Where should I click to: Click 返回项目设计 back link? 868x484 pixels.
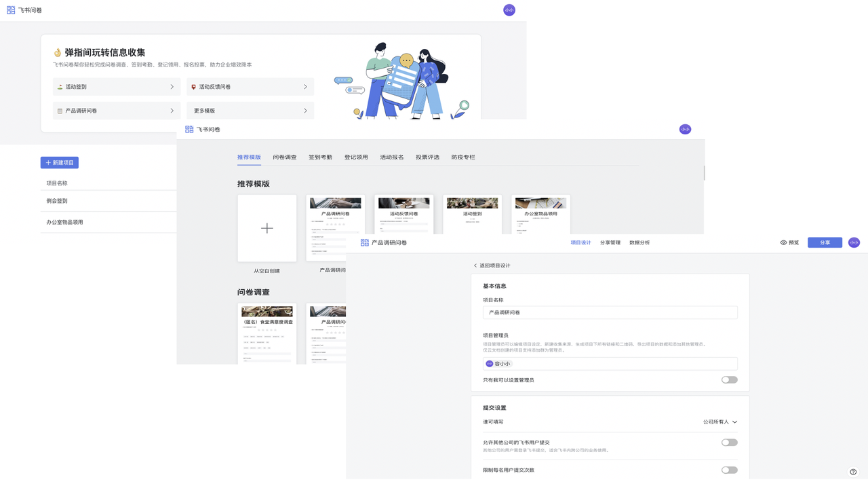492,265
